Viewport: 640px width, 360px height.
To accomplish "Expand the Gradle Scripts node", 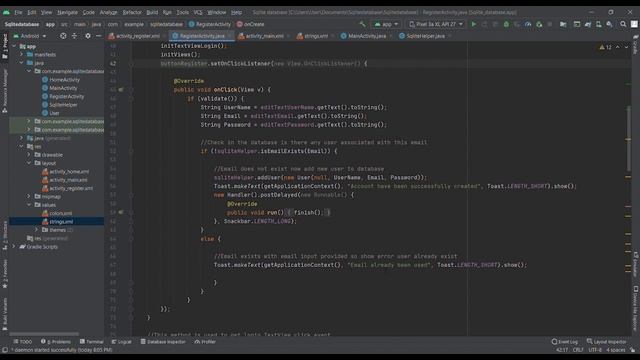I will pyautogui.click(x=14, y=247).
